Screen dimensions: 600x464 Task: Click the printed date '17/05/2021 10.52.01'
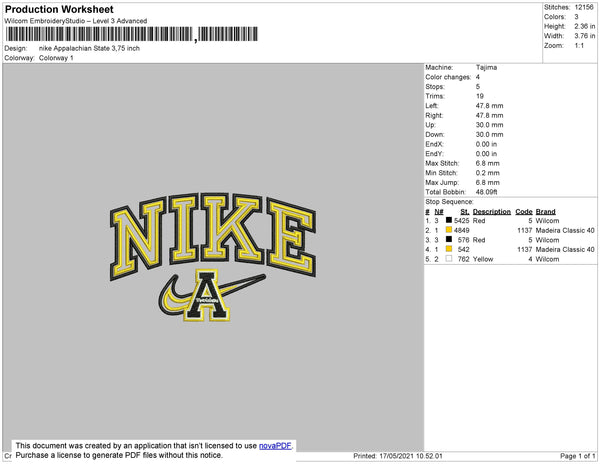[x=411, y=456]
